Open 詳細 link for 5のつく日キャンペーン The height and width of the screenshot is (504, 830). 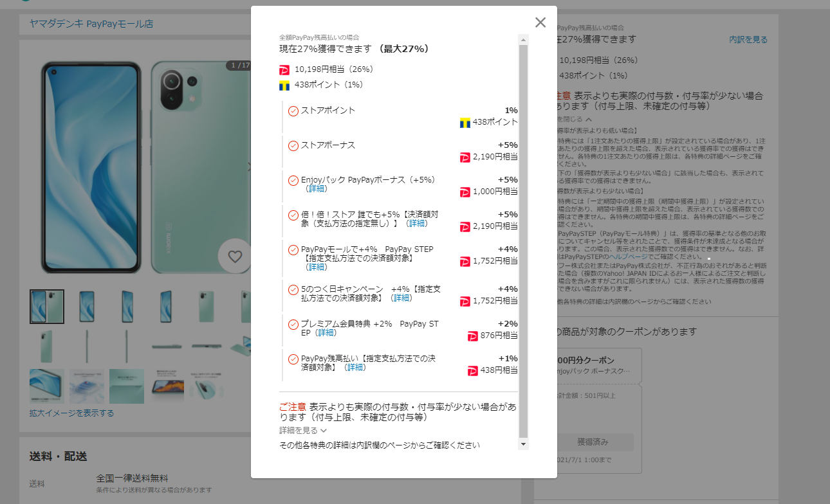tap(401, 298)
